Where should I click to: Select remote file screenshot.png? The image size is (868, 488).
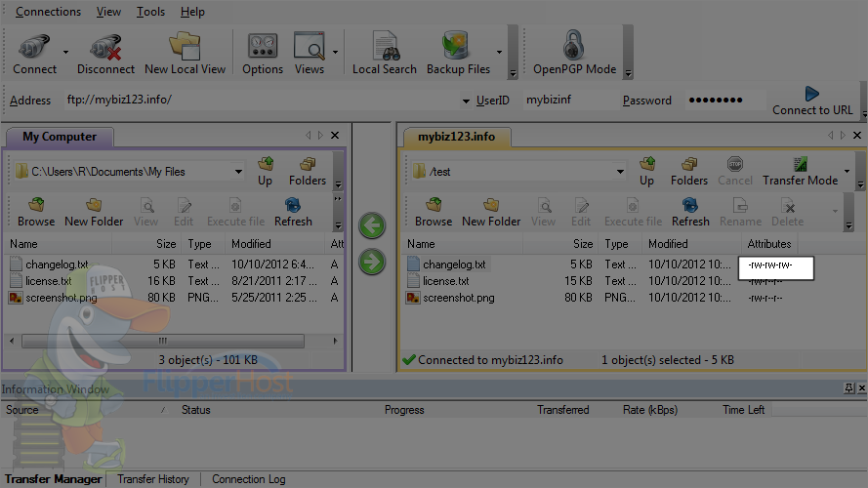point(459,298)
